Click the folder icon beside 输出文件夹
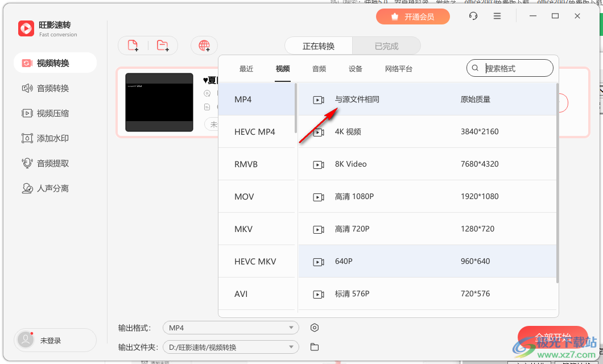Screen dimensions: 603x364 click(x=315, y=346)
